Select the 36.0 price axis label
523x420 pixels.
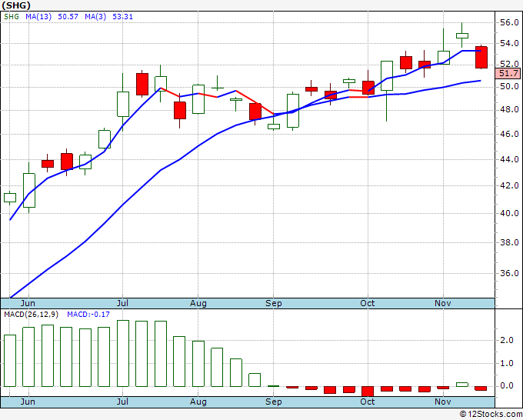[x=509, y=274]
